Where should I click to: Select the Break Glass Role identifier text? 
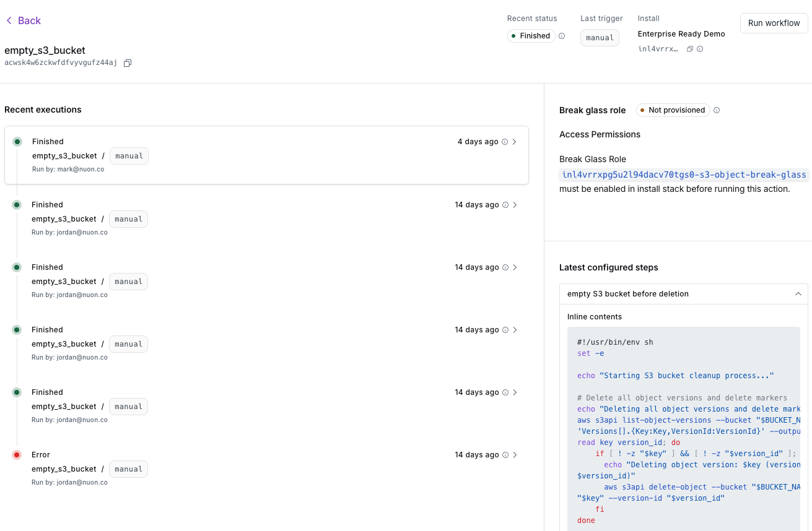coord(684,175)
